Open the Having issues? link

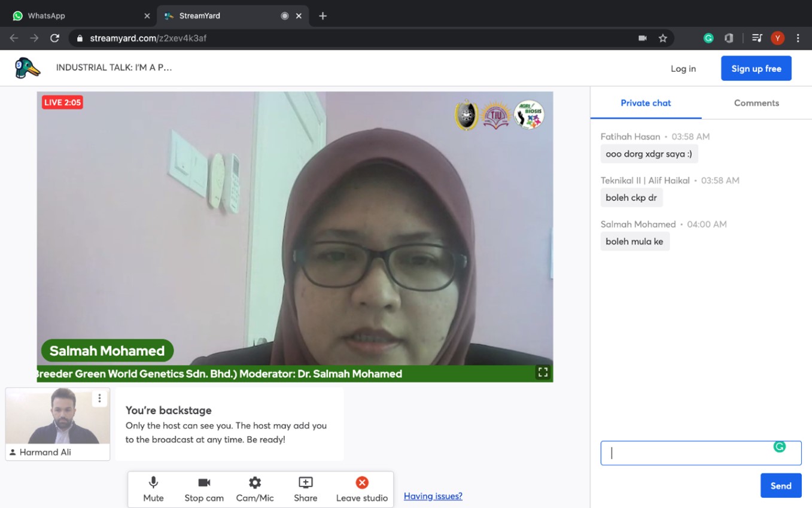point(433,496)
